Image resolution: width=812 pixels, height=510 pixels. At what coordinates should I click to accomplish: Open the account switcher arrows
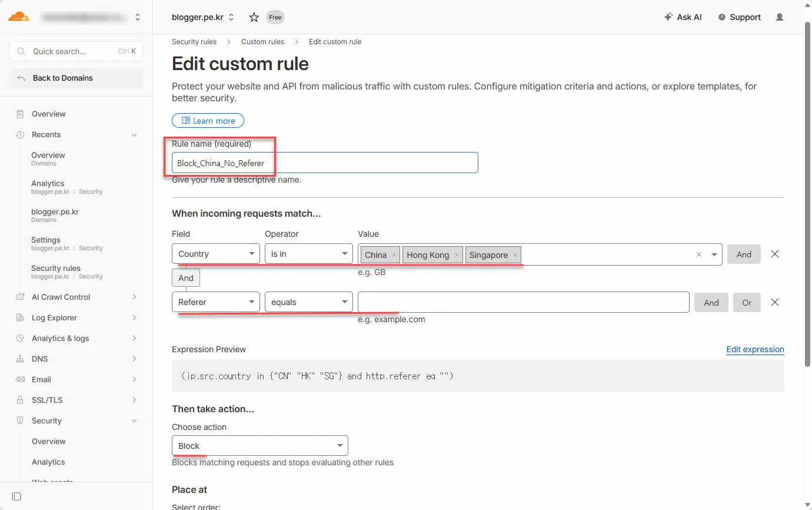point(138,17)
